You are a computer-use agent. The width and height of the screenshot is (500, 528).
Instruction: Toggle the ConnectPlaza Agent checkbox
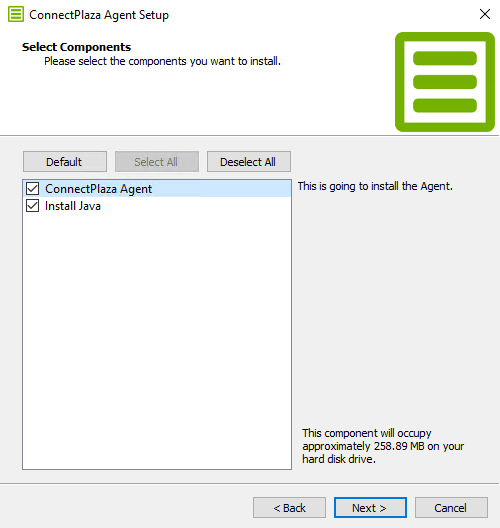pyautogui.click(x=33, y=189)
